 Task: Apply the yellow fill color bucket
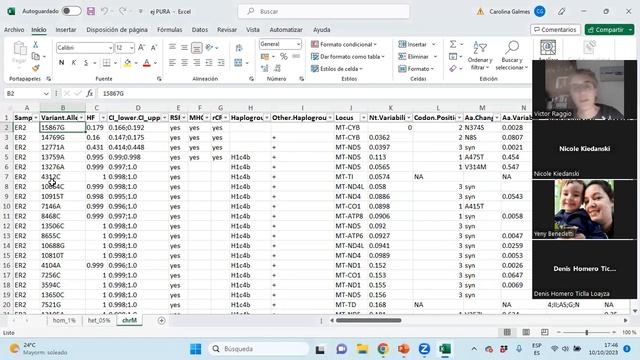coord(127,63)
